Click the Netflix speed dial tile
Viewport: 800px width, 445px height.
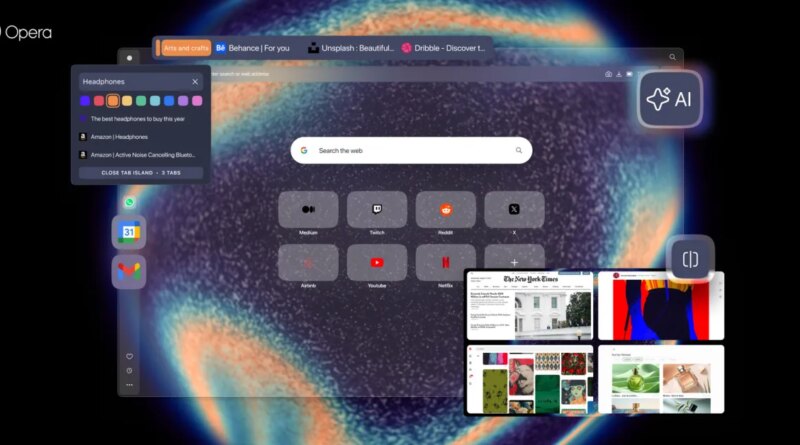coord(446,263)
